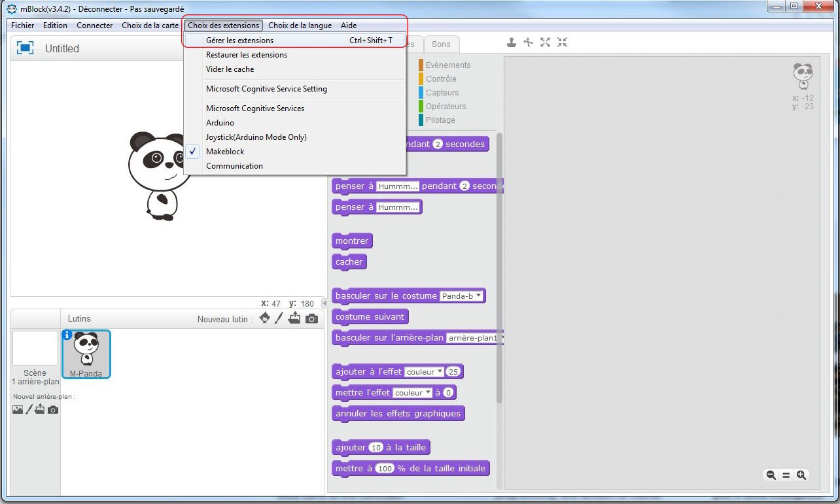The height and width of the screenshot is (504, 840).
Task: Open the Panda-b costume dropdown
Action: click(x=478, y=295)
